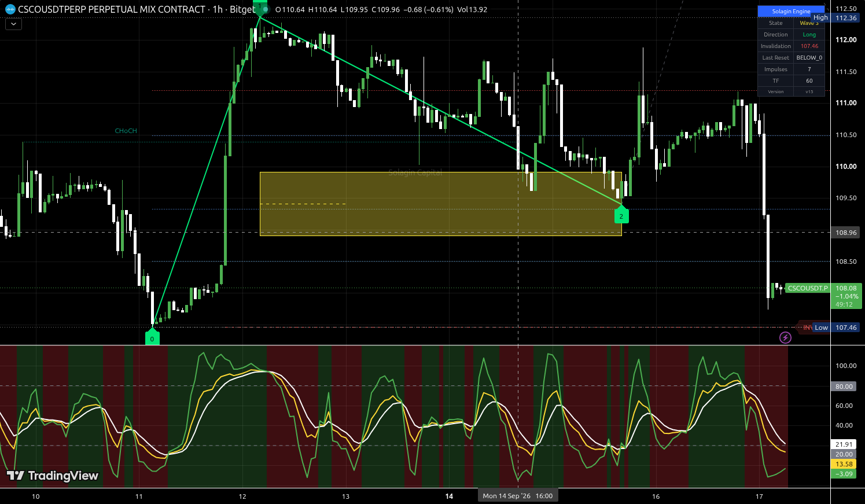
Task: Click the gray 20.00 level label
Action: (844, 454)
